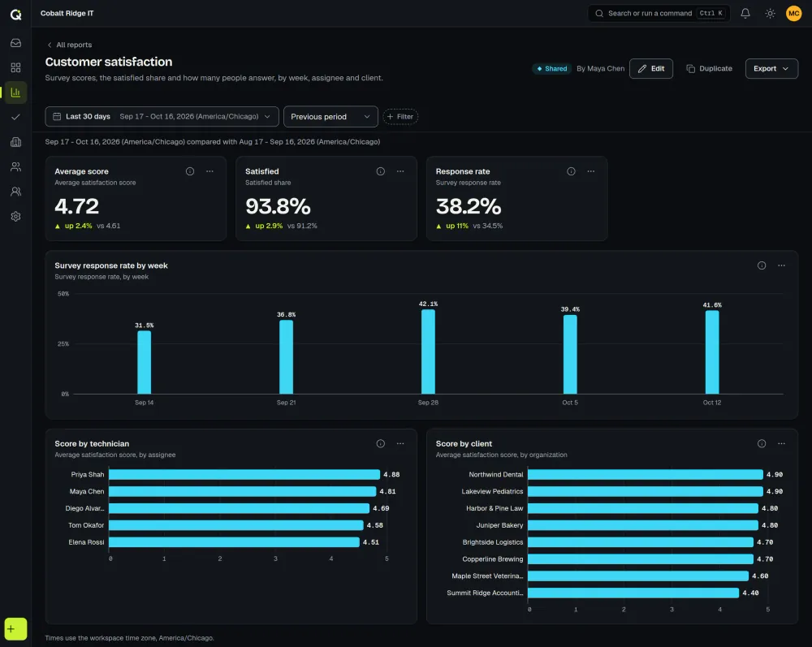Screen dimensions: 812x647
Task: Open more options on Score by client
Action: (x=781, y=443)
